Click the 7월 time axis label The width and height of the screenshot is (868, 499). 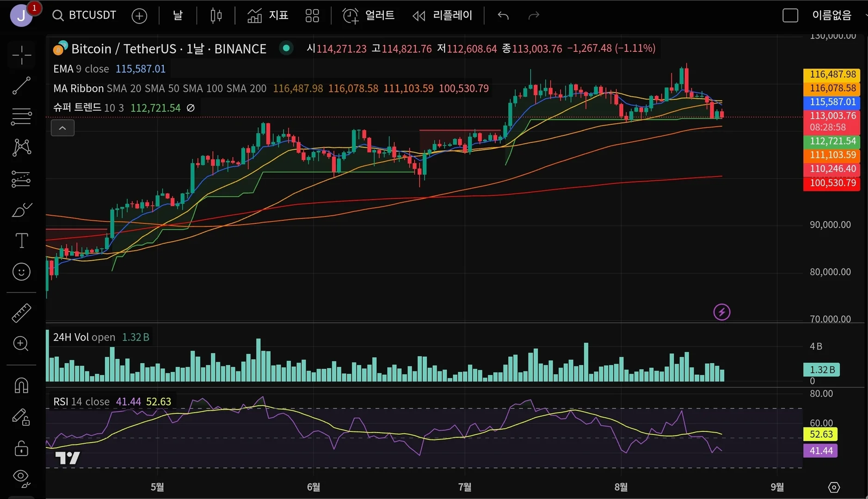(465, 487)
